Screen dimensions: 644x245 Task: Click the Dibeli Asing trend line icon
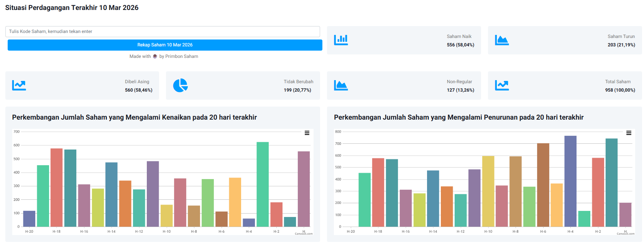[19, 85]
